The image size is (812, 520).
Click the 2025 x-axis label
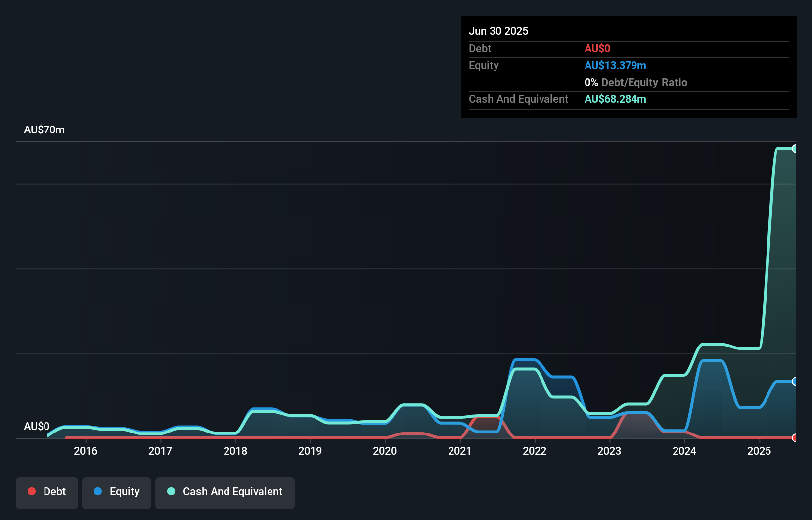tap(759, 451)
